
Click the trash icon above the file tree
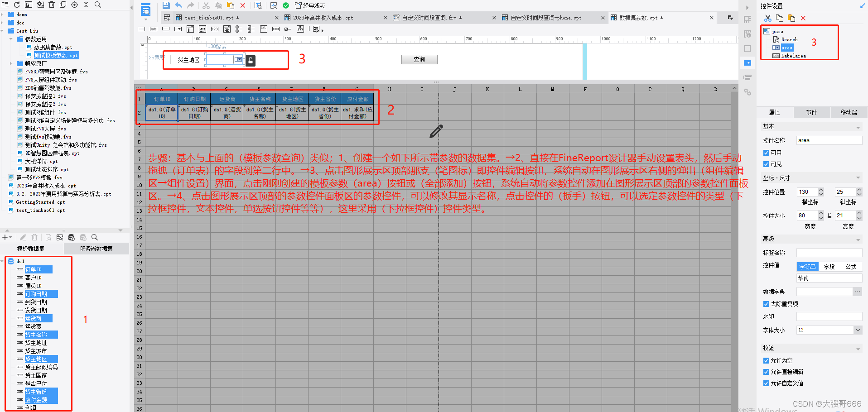coord(52,5)
